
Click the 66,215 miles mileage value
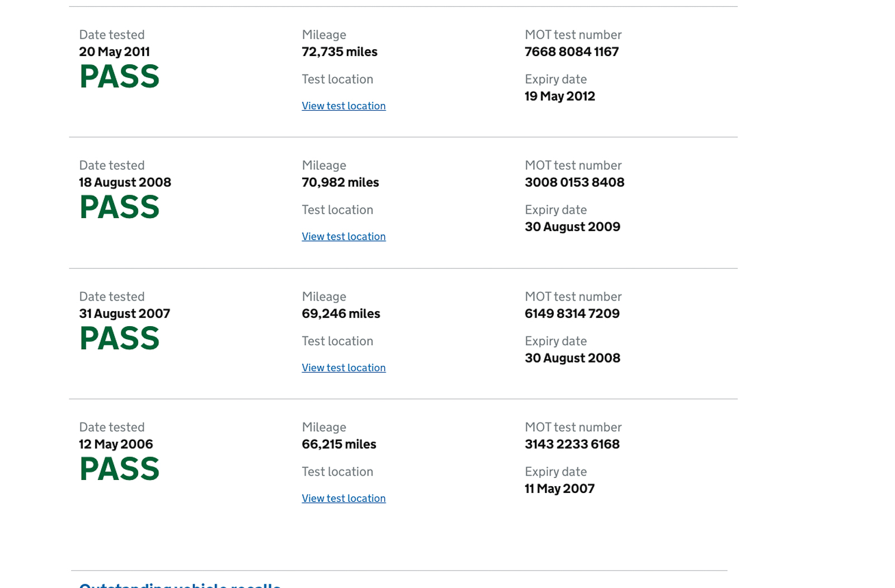click(x=339, y=444)
